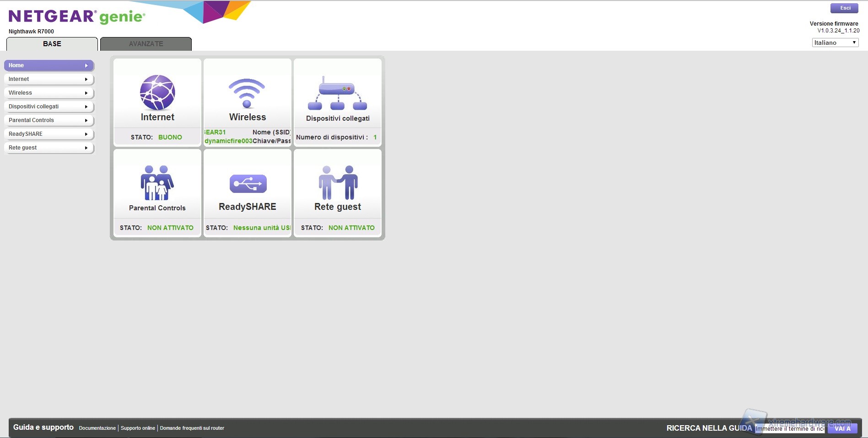The height and width of the screenshot is (438, 868).
Task: Click the Internet globe icon
Action: tap(157, 92)
